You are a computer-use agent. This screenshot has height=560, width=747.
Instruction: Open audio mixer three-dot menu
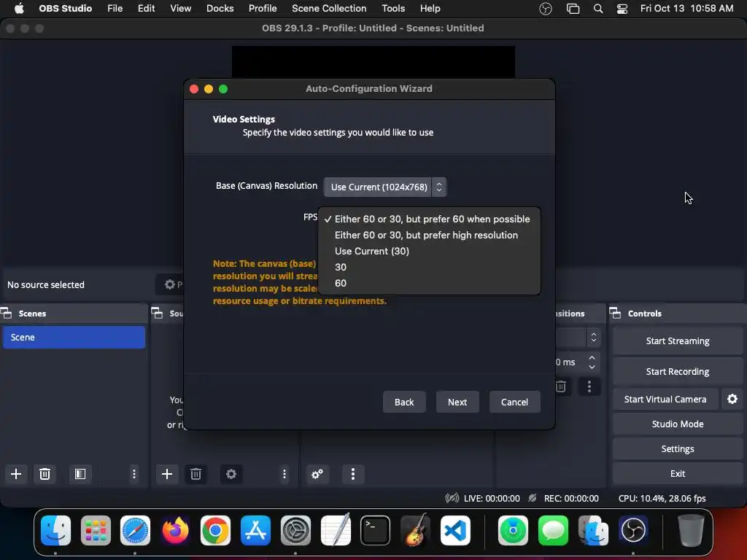coord(353,474)
